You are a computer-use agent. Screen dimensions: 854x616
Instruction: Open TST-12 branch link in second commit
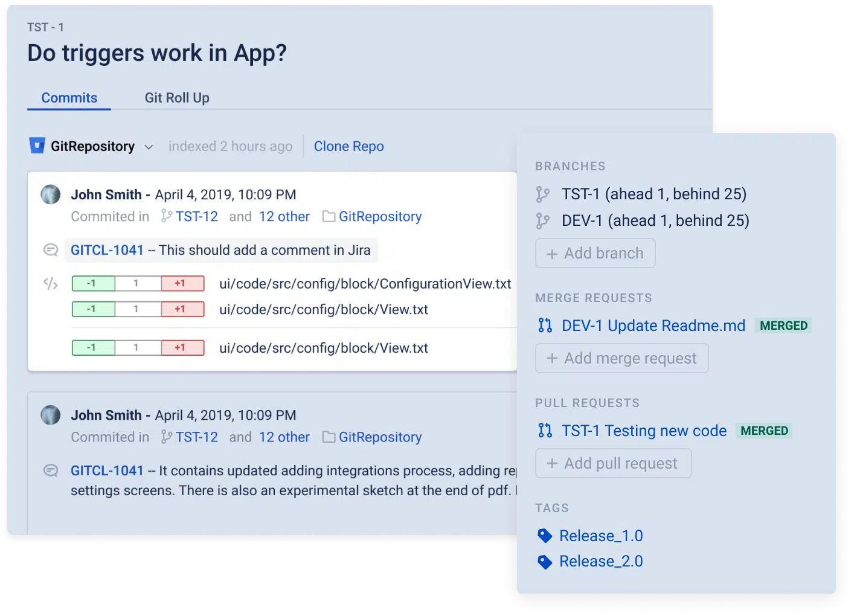(x=197, y=437)
